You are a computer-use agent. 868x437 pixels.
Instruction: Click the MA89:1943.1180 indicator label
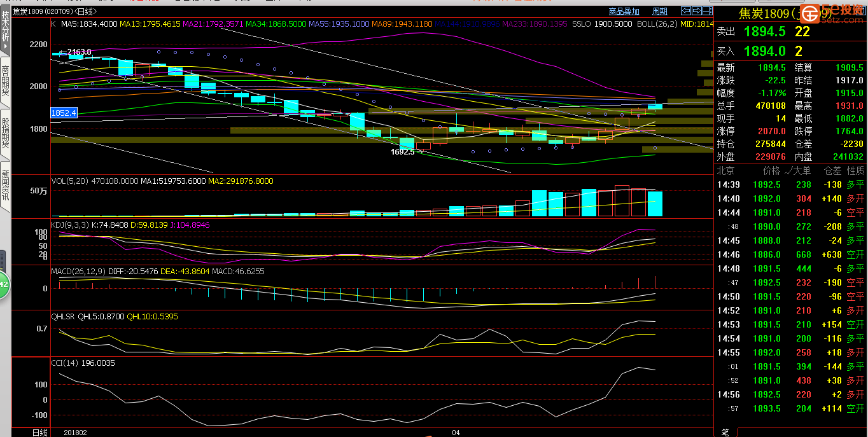[x=402, y=24]
